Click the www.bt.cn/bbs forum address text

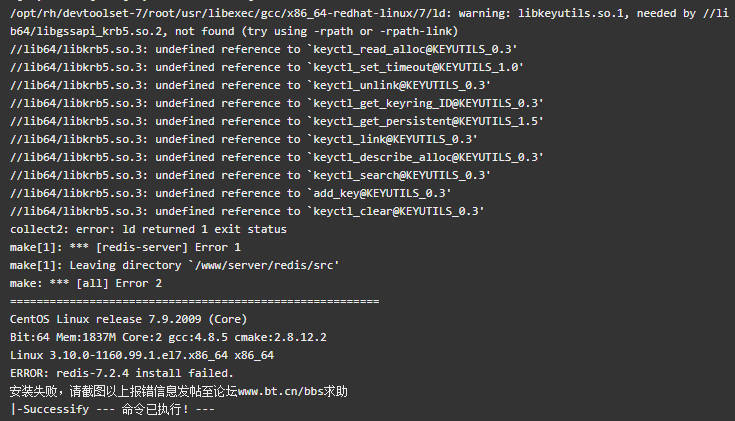click(280, 391)
